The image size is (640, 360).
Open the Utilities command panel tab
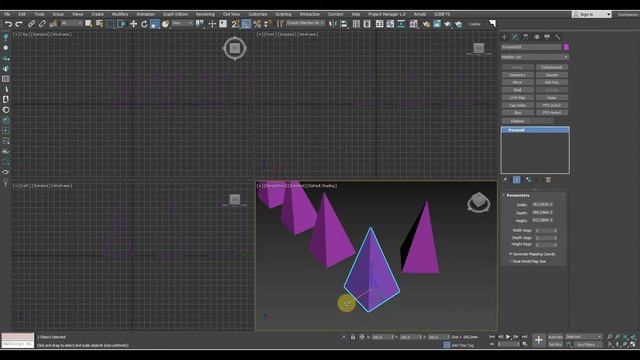558,37
